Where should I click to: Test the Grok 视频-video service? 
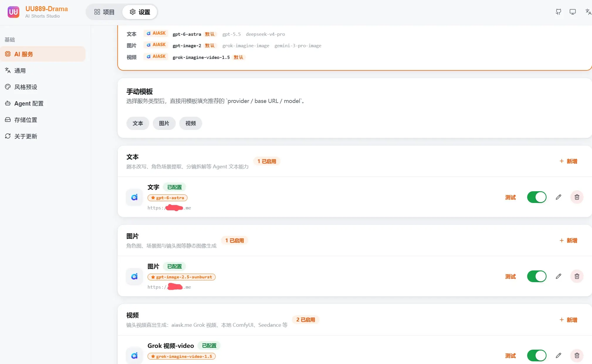510,356
